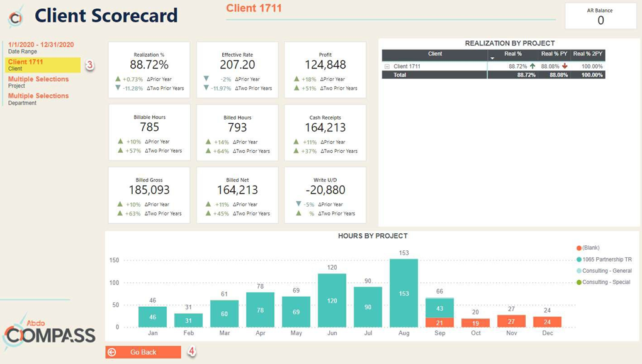Select the August bar in Hours chart
The width and height of the screenshot is (642, 364).
[403, 293]
